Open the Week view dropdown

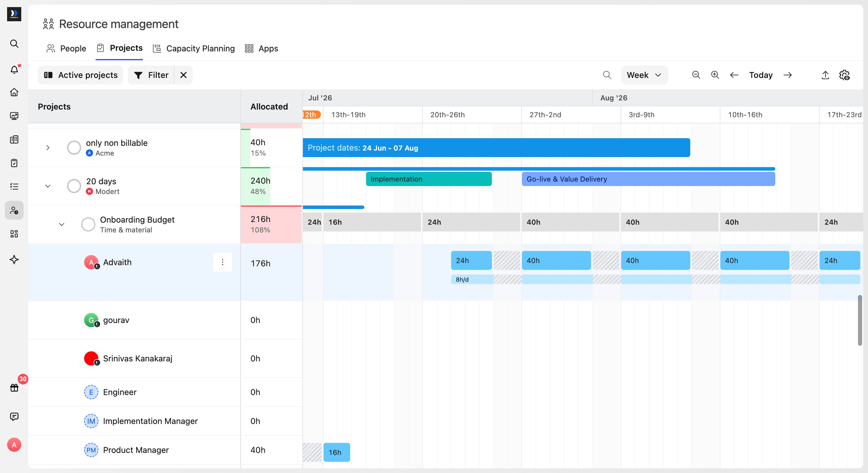(x=644, y=75)
